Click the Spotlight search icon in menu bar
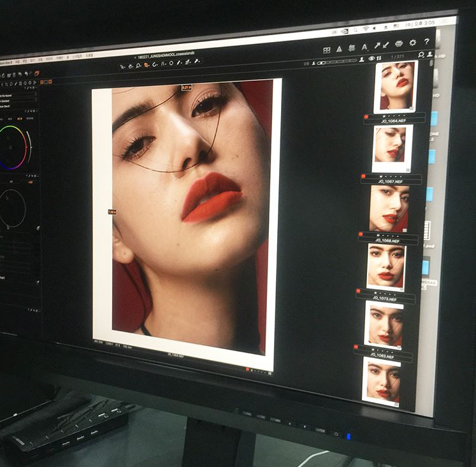This screenshot has height=467, width=476. click(x=356, y=30)
